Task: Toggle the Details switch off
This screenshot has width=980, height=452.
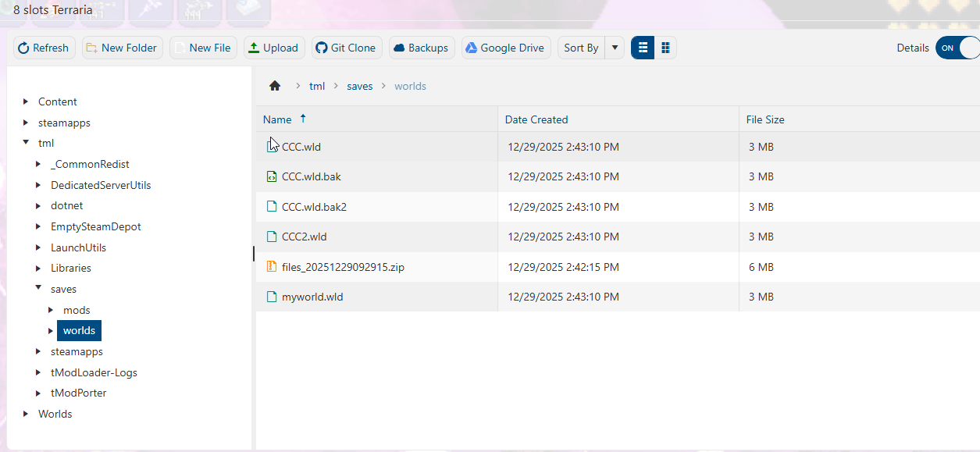Action: (957, 48)
